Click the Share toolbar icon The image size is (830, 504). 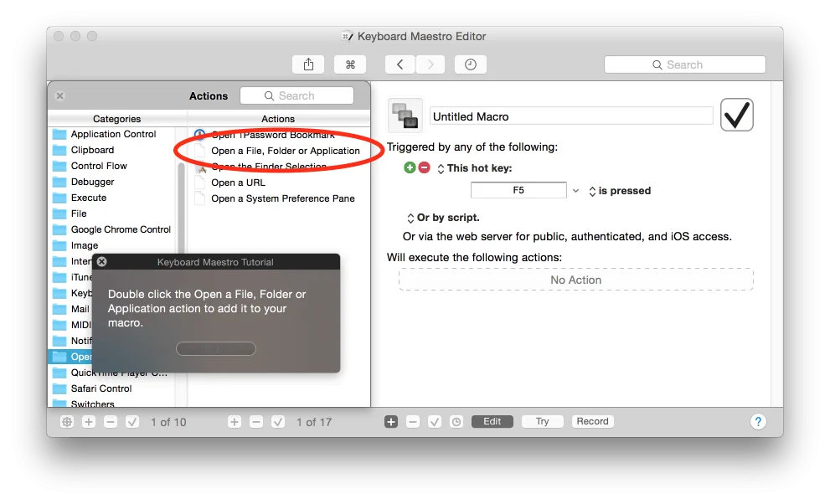point(308,64)
